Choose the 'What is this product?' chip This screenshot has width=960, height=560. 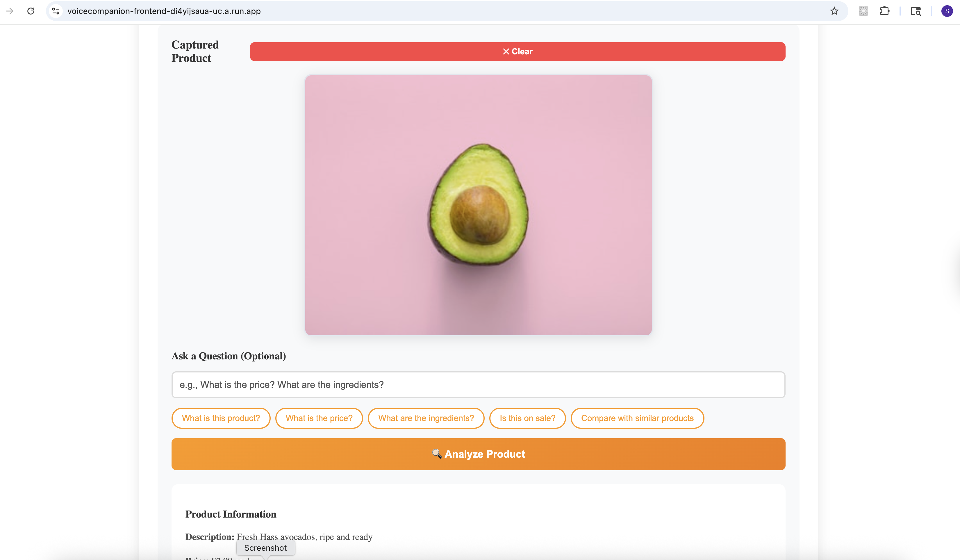coord(221,418)
